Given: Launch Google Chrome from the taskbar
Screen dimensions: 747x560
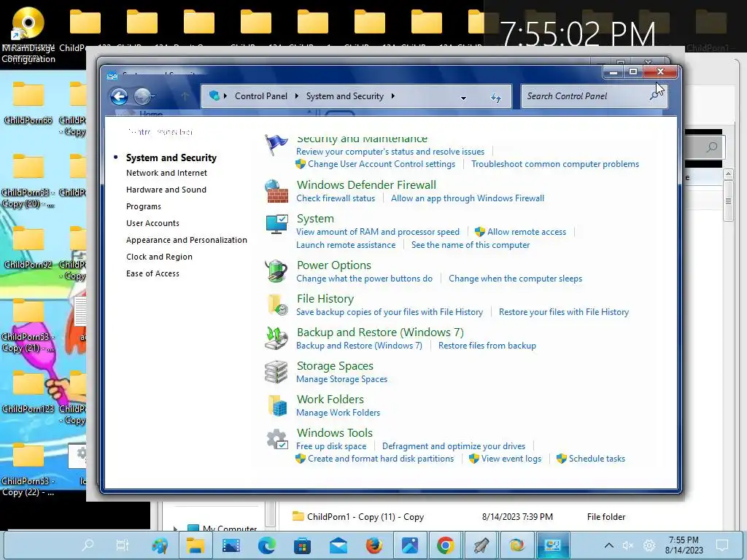Looking at the screenshot, I should [x=446, y=545].
